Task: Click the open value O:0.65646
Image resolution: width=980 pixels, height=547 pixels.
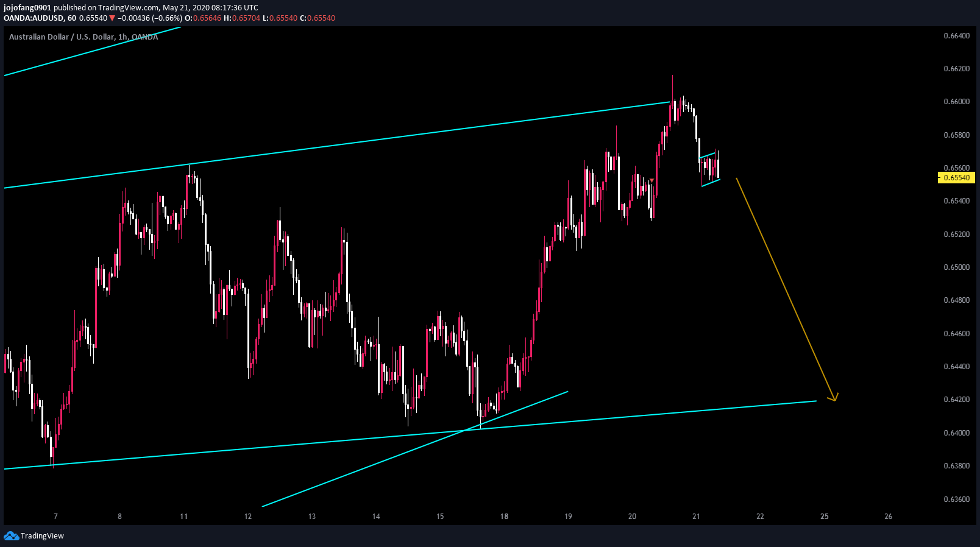Action: point(203,18)
